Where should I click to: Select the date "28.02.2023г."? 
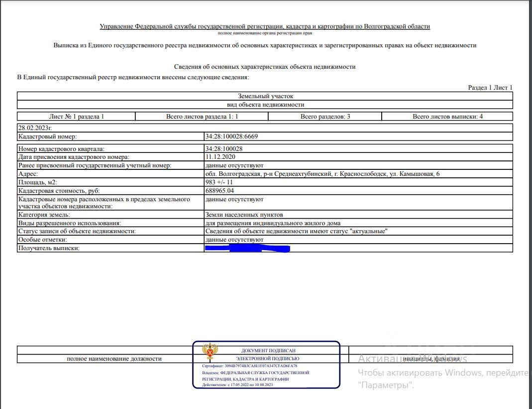(x=35, y=128)
